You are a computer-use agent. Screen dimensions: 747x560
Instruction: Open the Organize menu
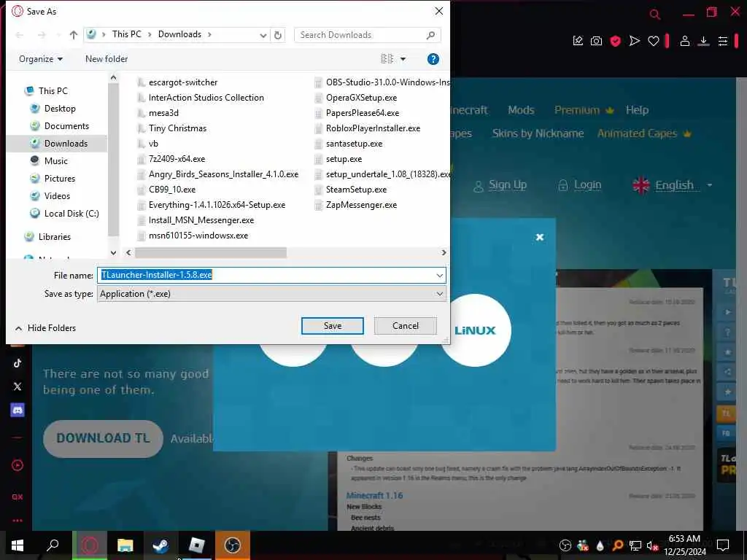[41, 59]
